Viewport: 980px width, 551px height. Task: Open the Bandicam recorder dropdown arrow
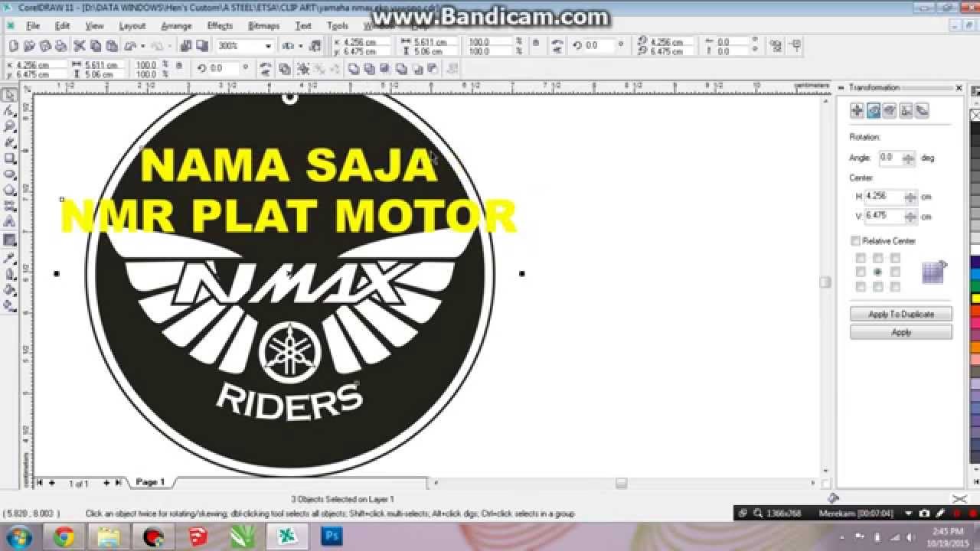tap(909, 514)
